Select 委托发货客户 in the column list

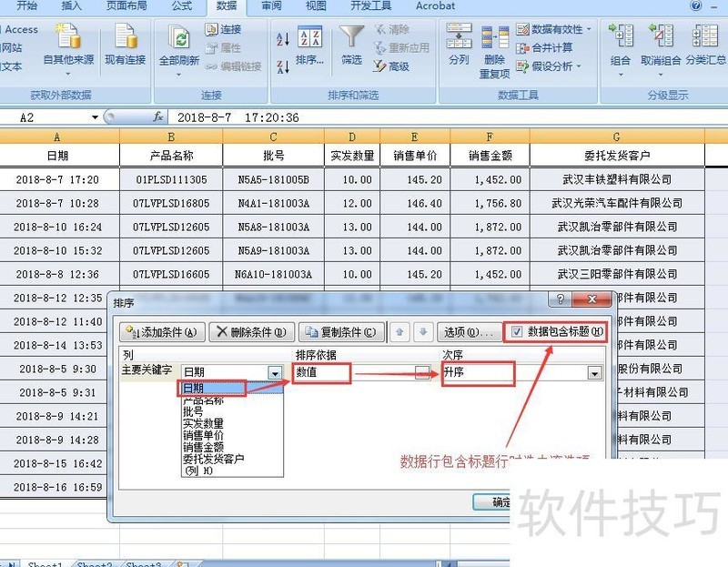coord(232,459)
